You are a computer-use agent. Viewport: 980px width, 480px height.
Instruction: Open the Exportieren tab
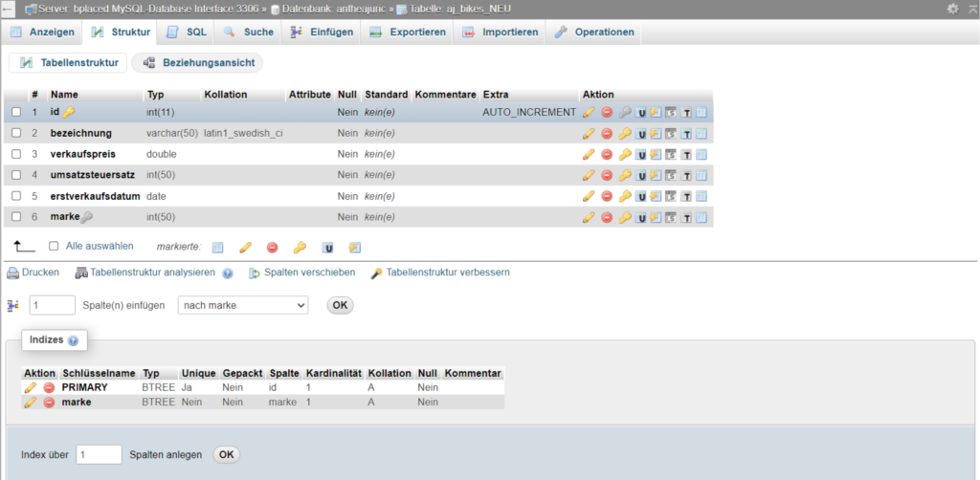(x=408, y=32)
